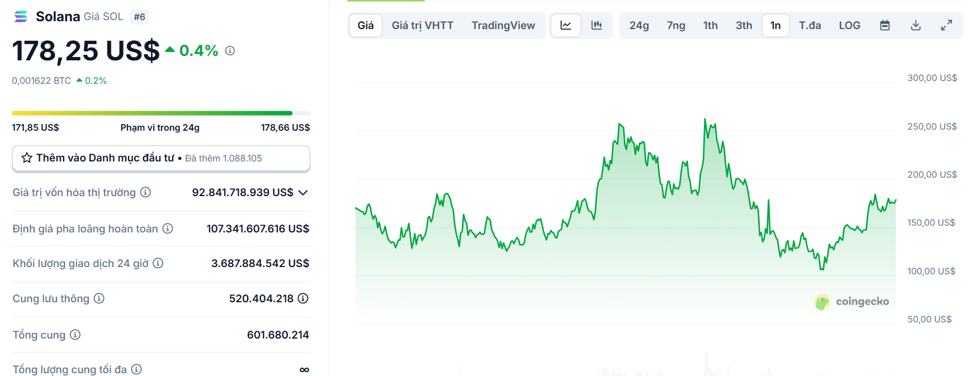The width and height of the screenshot is (980, 376).
Task: Click the 171,85 US$ low value
Action: click(35, 127)
